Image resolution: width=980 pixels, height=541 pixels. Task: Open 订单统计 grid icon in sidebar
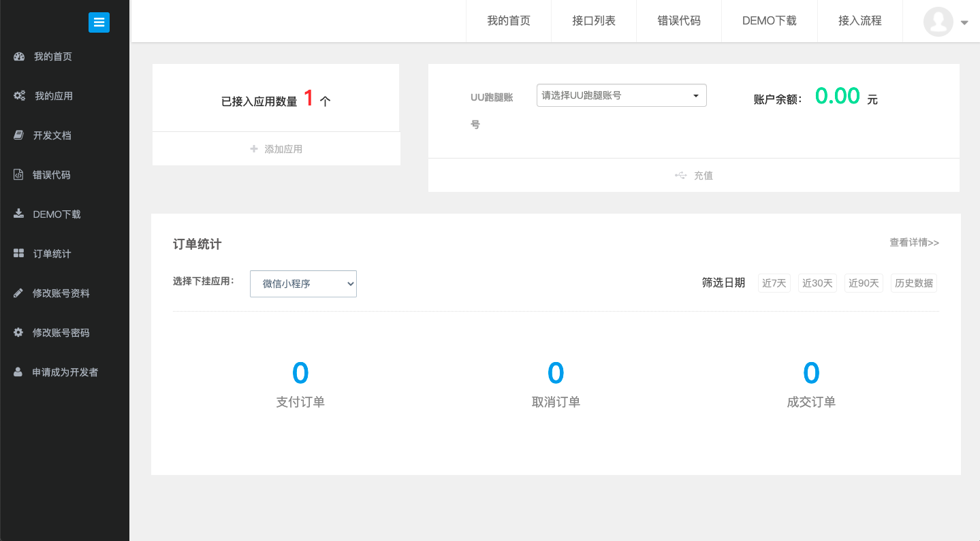tap(19, 253)
